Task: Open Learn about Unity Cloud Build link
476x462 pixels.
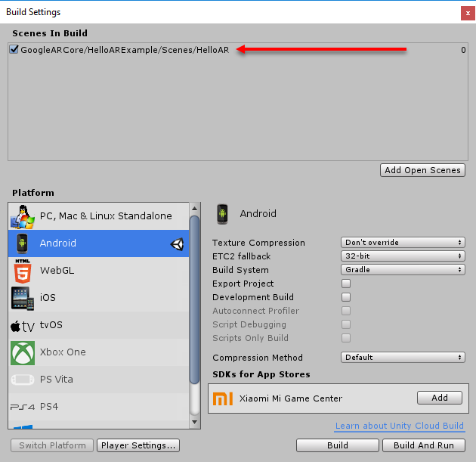Action: pyautogui.click(x=400, y=426)
